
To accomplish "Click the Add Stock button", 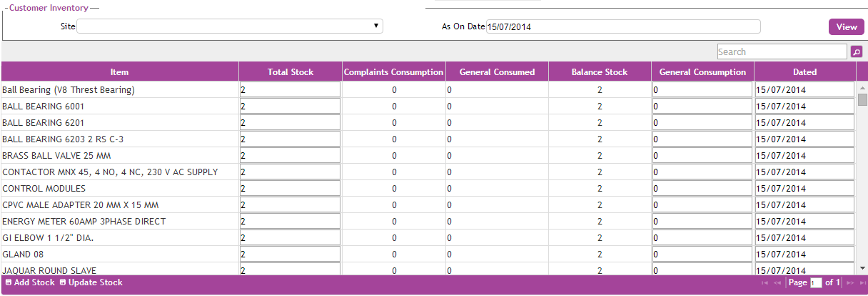I will pyautogui.click(x=29, y=282).
